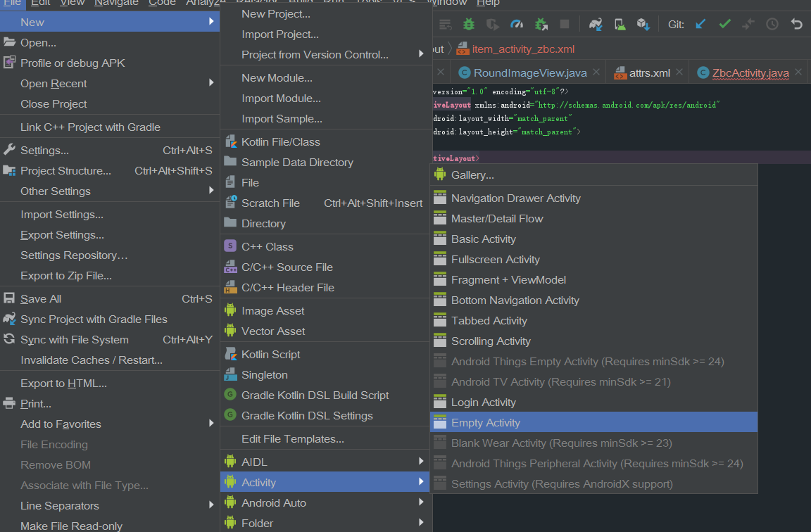Select Navigation Drawer Activity
The image size is (811, 532).
point(593,198)
